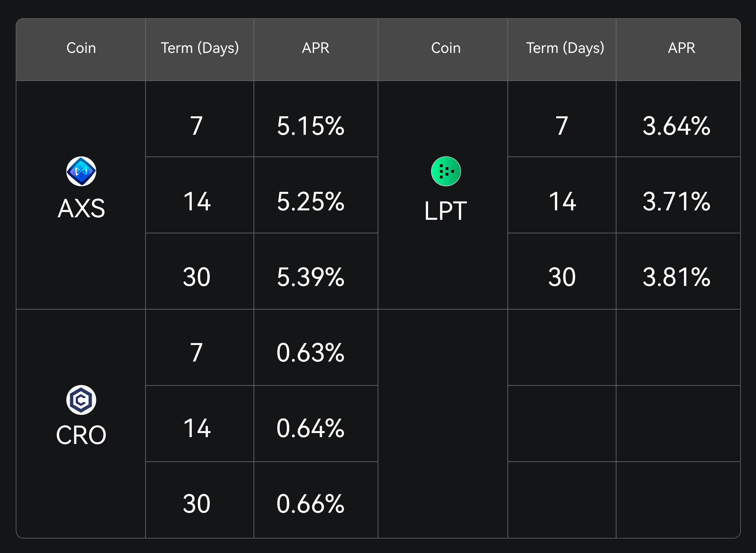Choose the LPT 3.71% APR value
Image resolution: width=756 pixels, height=553 pixels.
676,202
